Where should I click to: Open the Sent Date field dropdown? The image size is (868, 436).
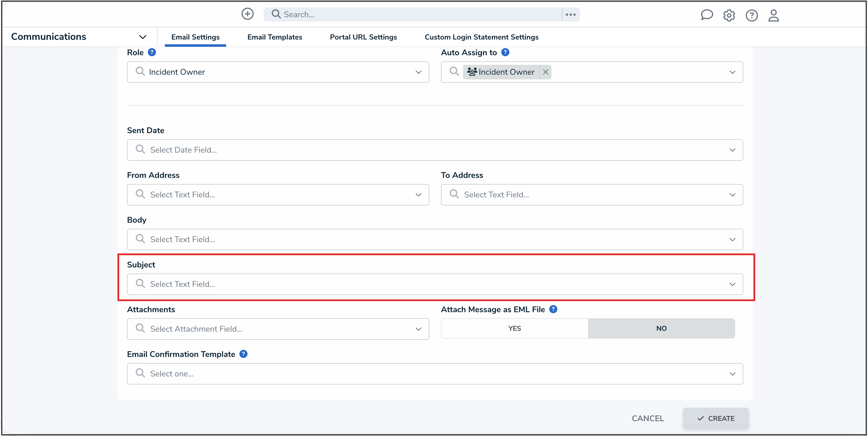[x=733, y=150]
